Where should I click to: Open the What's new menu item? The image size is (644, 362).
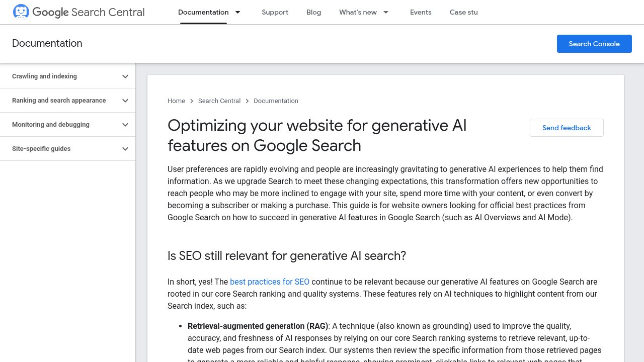click(x=358, y=12)
